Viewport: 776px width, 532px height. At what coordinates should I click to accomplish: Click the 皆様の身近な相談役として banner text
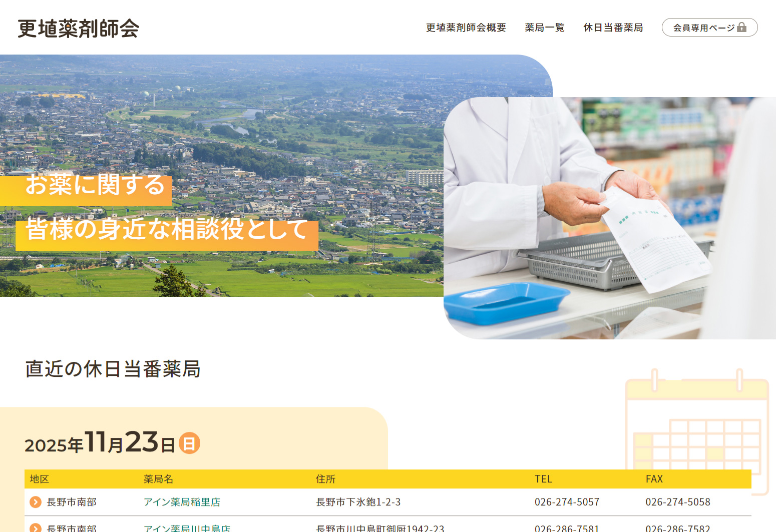coord(167,229)
